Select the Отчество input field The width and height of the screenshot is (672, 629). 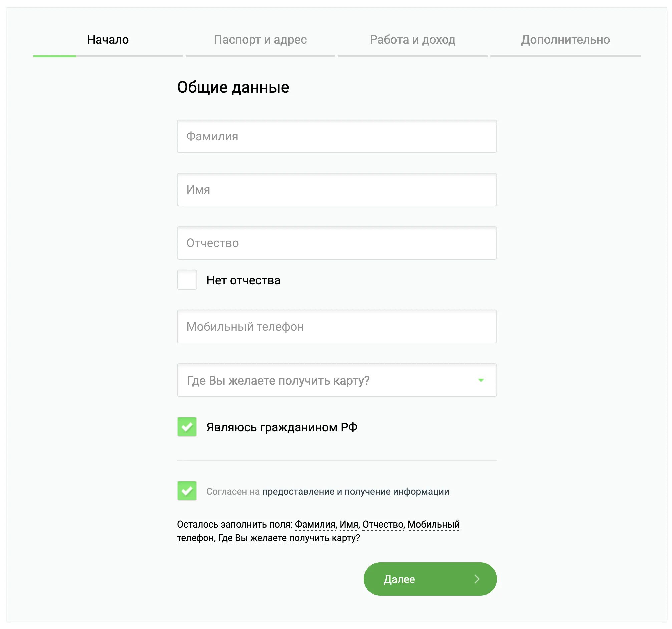[x=336, y=243]
